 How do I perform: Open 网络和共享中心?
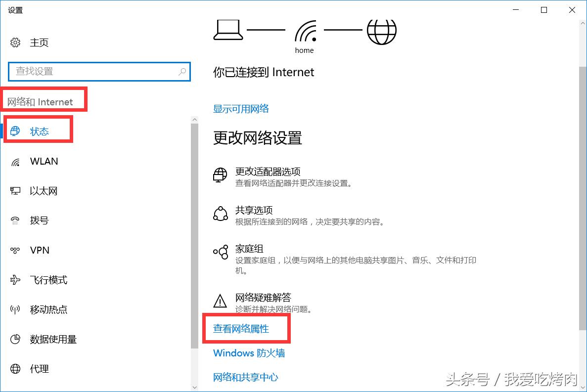(x=246, y=377)
